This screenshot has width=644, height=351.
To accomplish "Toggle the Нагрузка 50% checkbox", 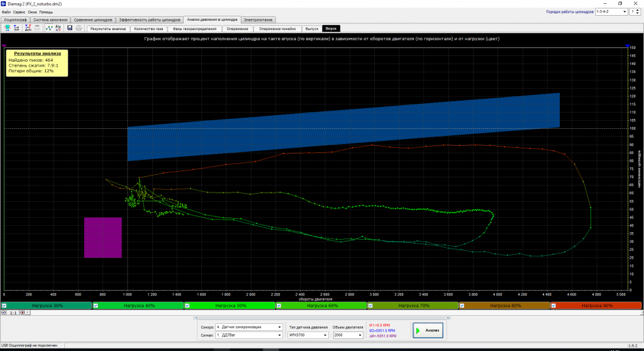I will (x=187, y=306).
